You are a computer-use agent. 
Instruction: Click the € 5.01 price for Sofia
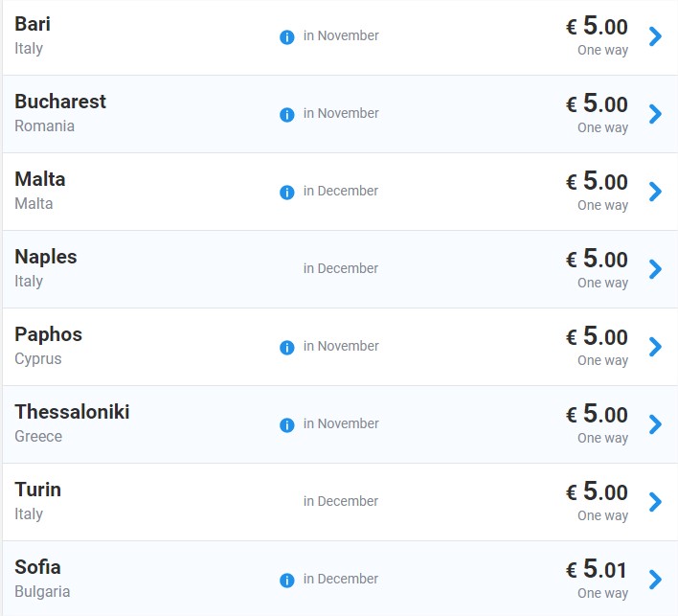click(x=597, y=568)
